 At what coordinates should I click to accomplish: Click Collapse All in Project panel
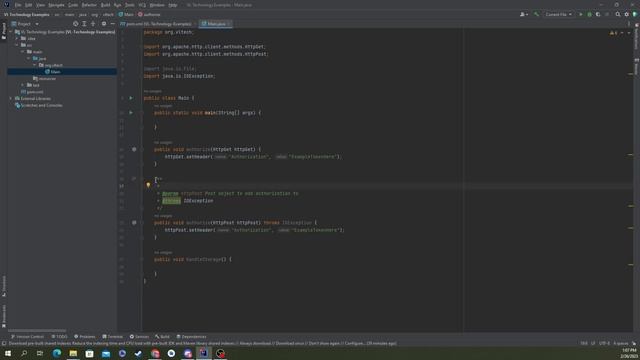93,24
